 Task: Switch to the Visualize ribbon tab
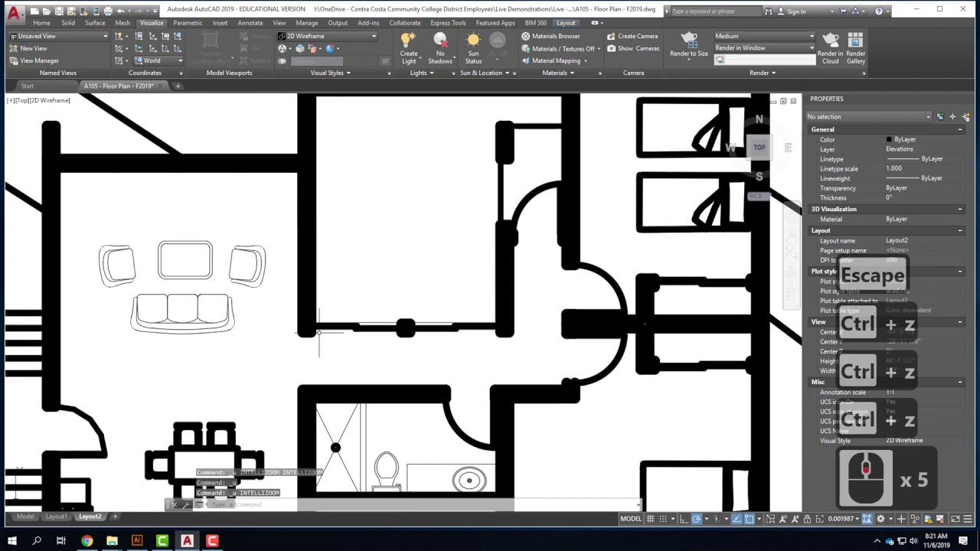coord(151,23)
